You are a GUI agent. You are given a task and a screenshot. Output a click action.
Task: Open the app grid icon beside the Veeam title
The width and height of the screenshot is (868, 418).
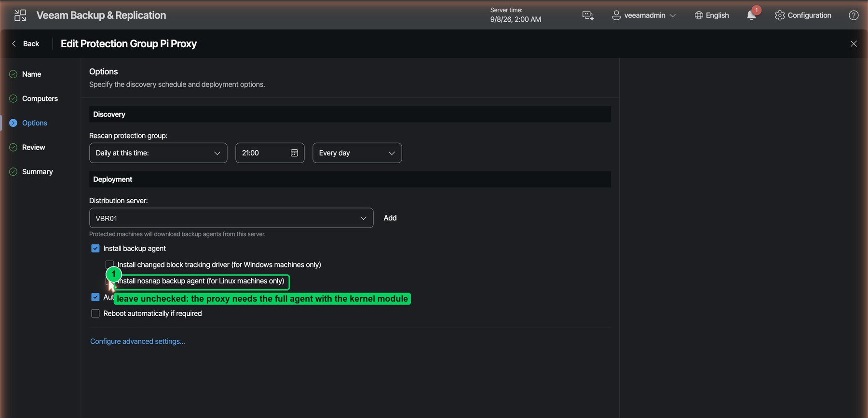coord(20,15)
